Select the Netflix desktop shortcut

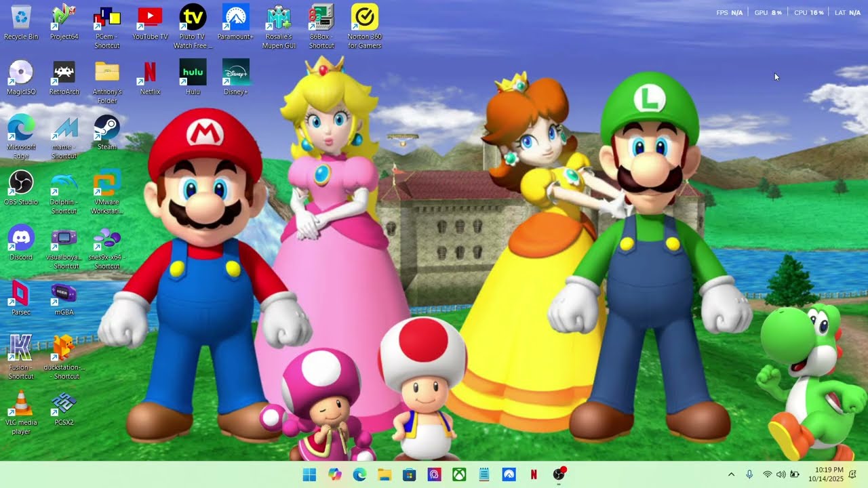[150, 77]
